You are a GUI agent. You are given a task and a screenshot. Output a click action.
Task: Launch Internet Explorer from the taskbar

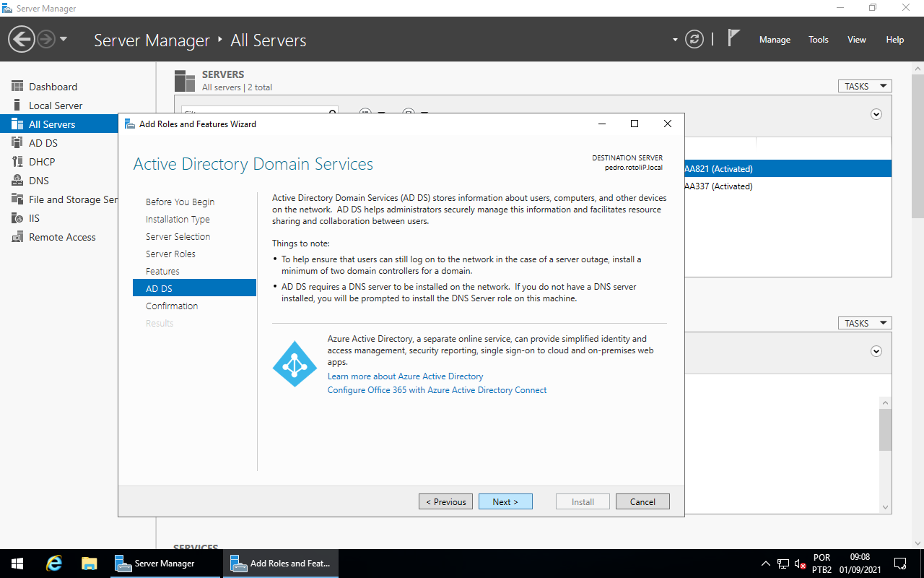(54, 564)
